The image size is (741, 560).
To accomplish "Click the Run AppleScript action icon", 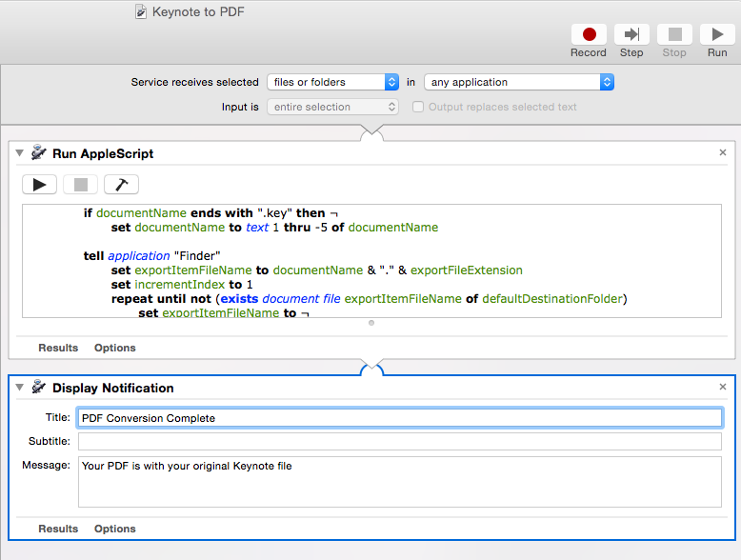I will [x=39, y=153].
